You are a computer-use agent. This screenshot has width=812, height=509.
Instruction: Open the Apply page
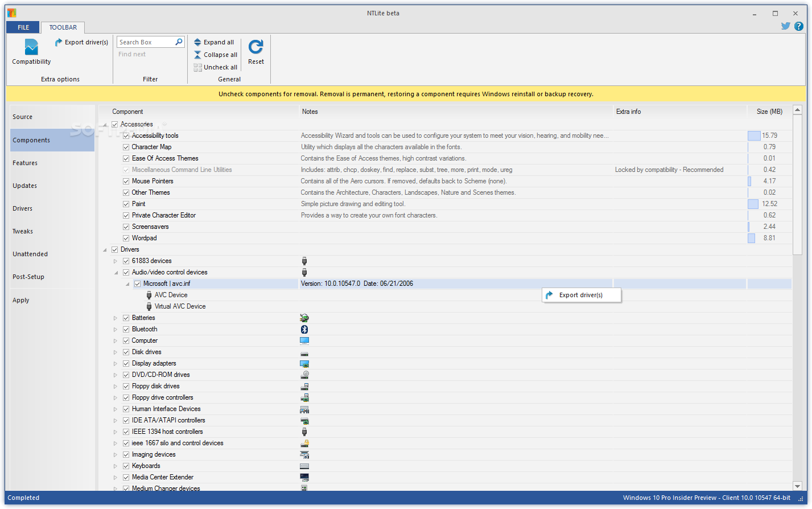pyautogui.click(x=52, y=300)
